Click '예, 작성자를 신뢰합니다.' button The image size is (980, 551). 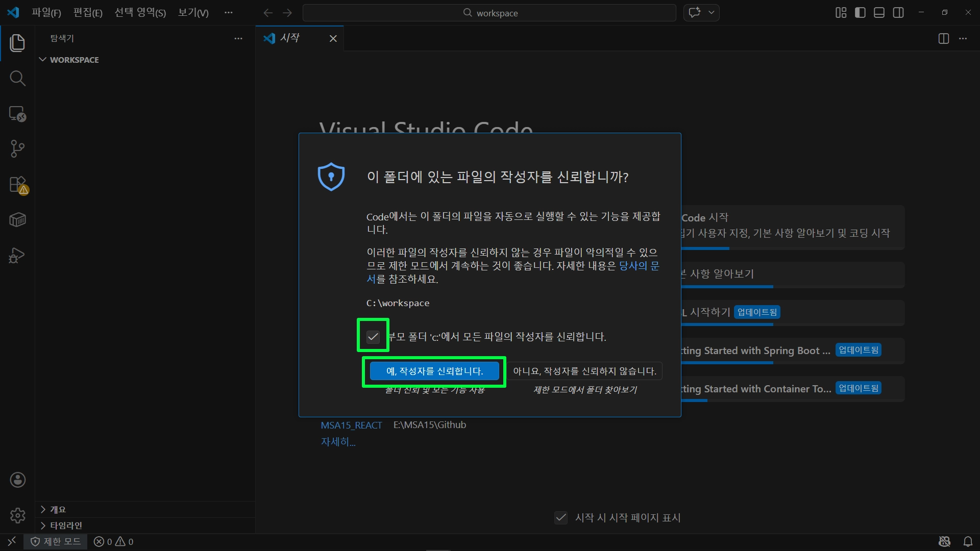coord(434,371)
